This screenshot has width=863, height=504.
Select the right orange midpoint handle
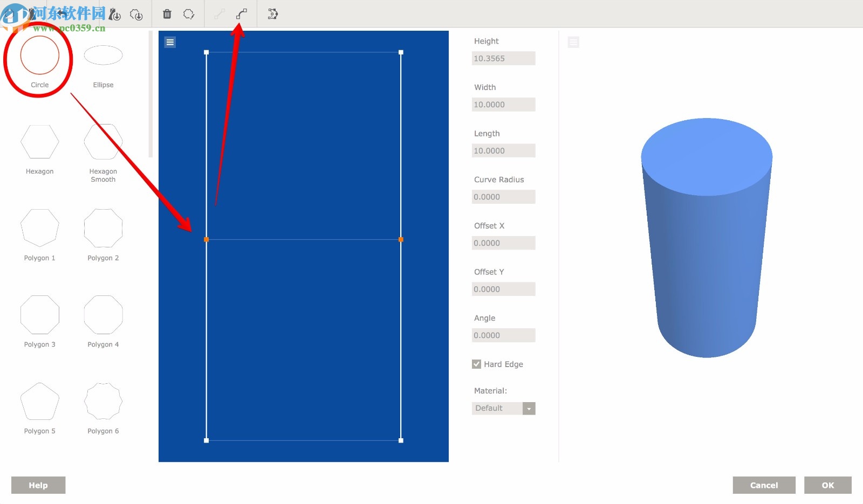[x=401, y=239]
